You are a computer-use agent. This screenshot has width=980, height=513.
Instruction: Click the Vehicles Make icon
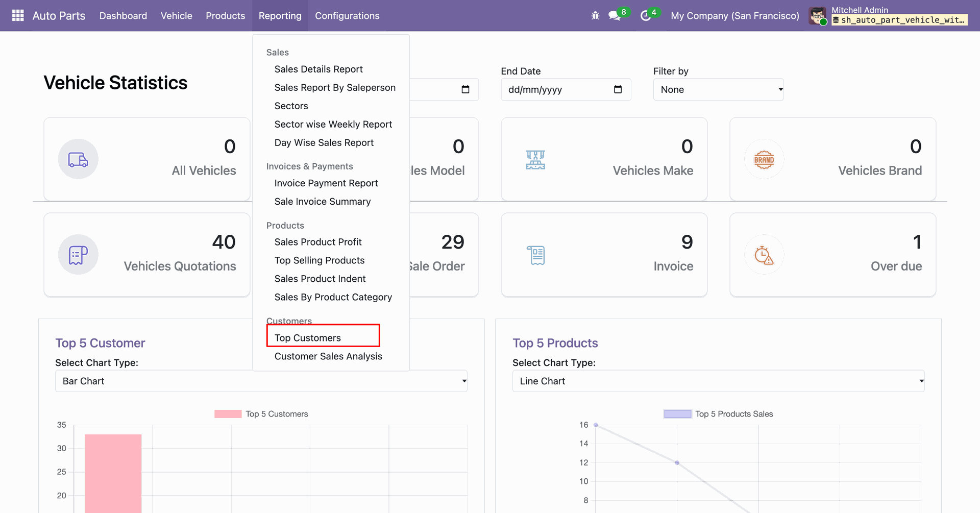[x=535, y=159]
